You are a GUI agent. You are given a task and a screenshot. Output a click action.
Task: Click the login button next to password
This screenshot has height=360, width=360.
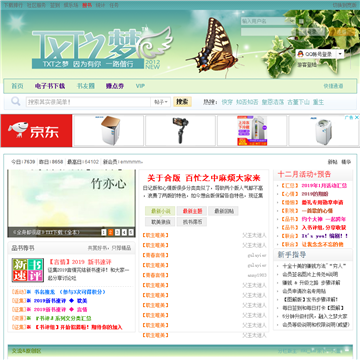point(312,32)
